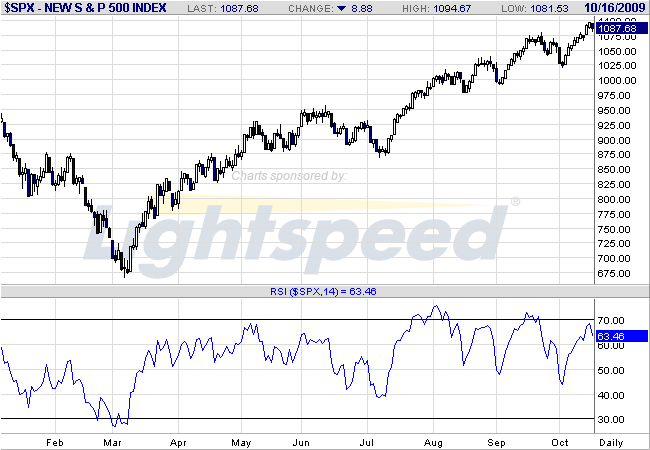Click the 50.00 RSI axis label
Viewport: 650px width, 450px height.
tap(611, 370)
